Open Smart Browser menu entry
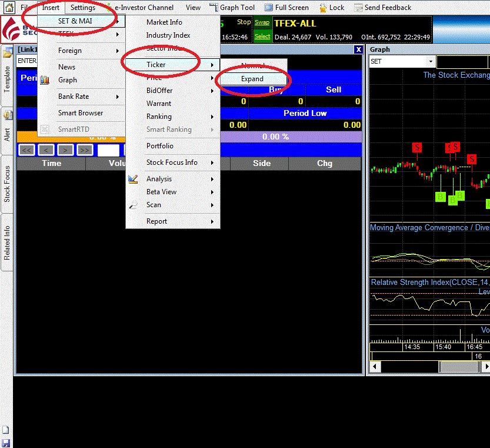Image resolution: width=490 pixels, height=448 pixels. (81, 113)
